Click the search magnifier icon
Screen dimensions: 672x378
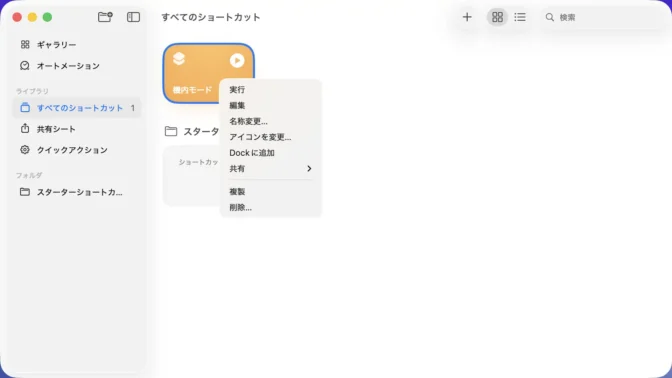pos(549,17)
